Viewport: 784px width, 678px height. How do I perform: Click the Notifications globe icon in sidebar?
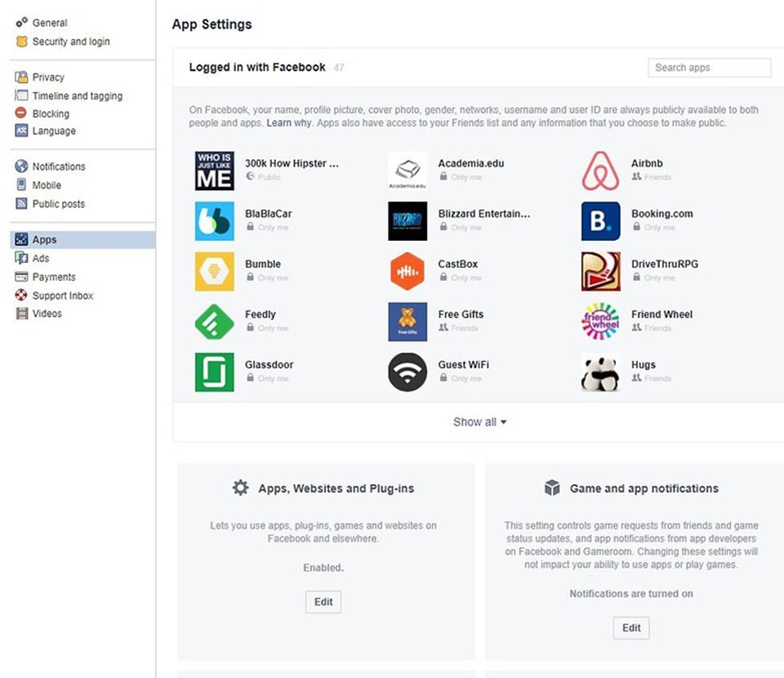pos(21,166)
